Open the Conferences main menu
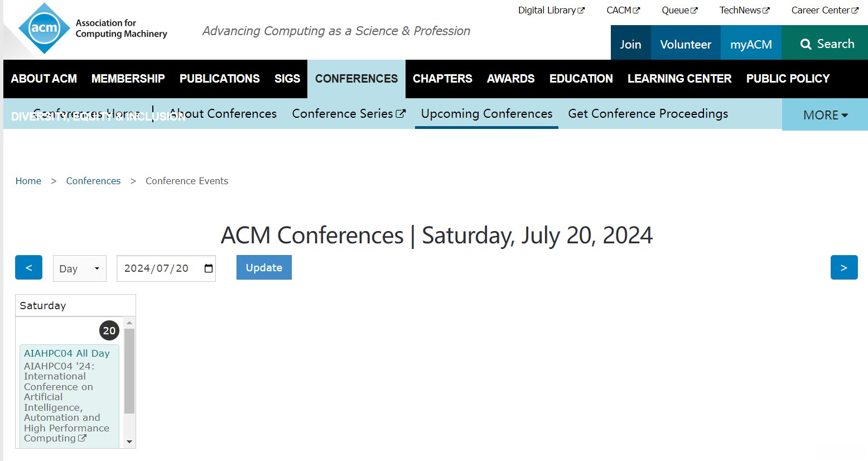The image size is (868, 461). point(356,79)
